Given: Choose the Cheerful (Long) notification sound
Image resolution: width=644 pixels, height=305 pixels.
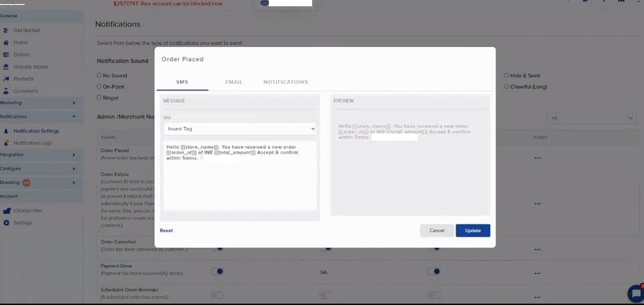Looking at the screenshot, I should tap(506, 87).
